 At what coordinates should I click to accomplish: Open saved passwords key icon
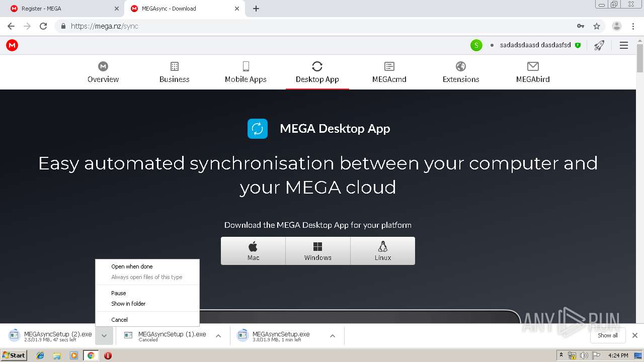581,26
